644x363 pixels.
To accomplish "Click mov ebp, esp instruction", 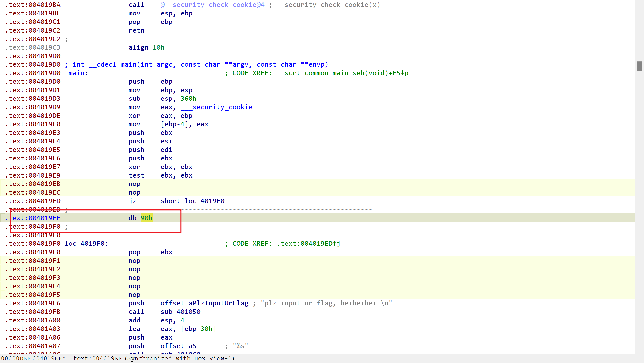I will click(x=160, y=90).
